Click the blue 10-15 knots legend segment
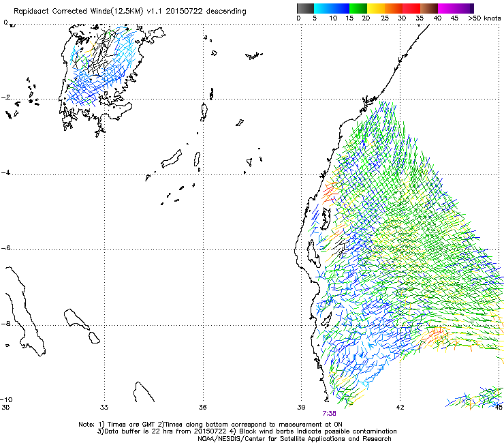Screen dimensions: 504x443 [x=341, y=8]
